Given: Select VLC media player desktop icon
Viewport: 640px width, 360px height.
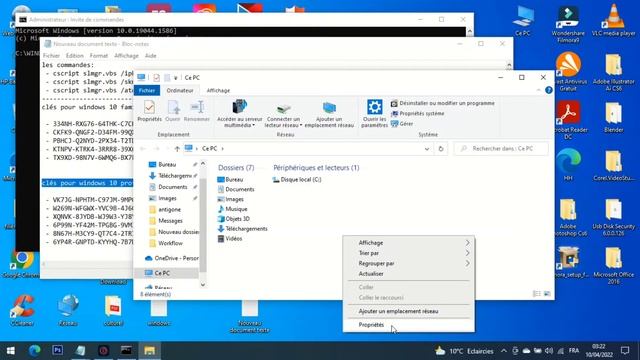Looking at the screenshot, I should 613,20.
